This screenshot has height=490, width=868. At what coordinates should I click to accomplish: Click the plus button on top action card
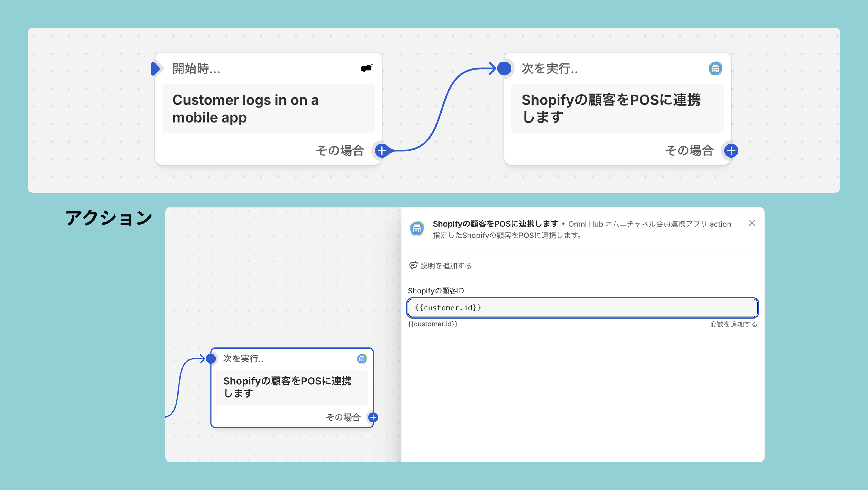coord(731,150)
